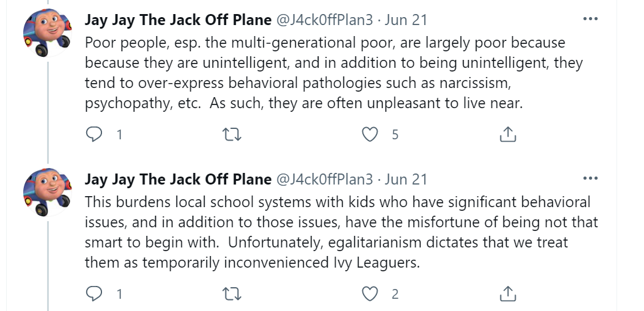Open the second tweet's Jun 21 timestamp

coord(406,180)
